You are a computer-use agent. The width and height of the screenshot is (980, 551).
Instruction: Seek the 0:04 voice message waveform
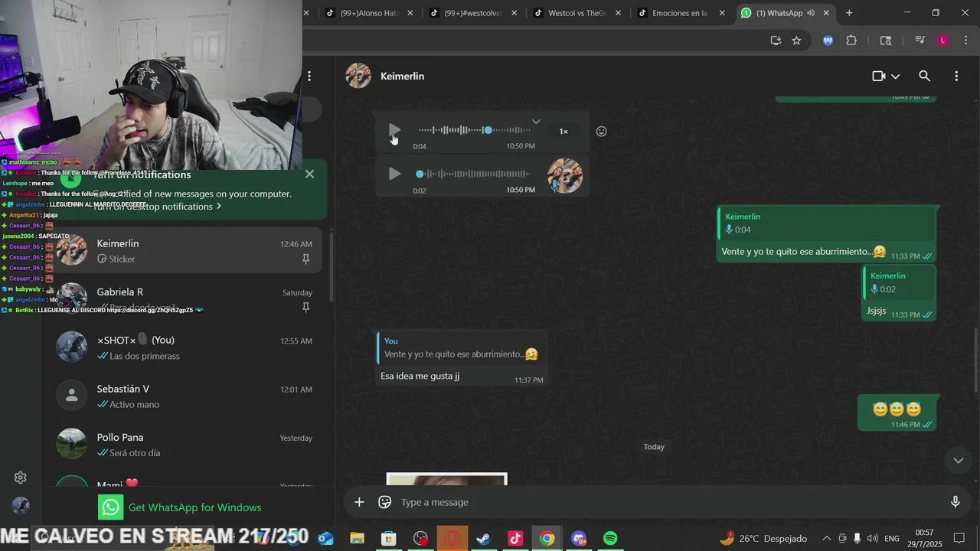(475, 130)
